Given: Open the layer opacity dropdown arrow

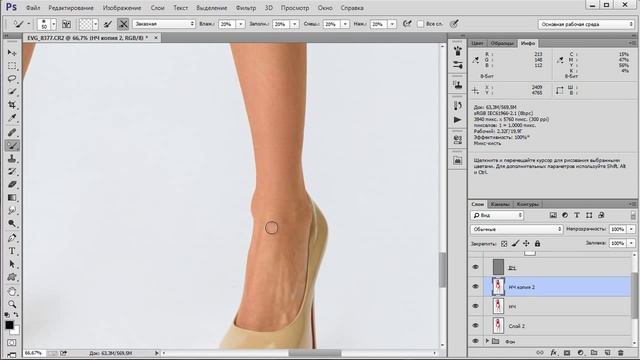Looking at the screenshot, I should pos(631,229).
